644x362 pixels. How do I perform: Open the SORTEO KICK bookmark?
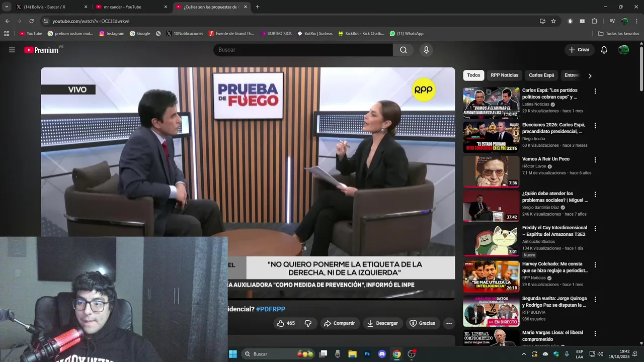276,34
